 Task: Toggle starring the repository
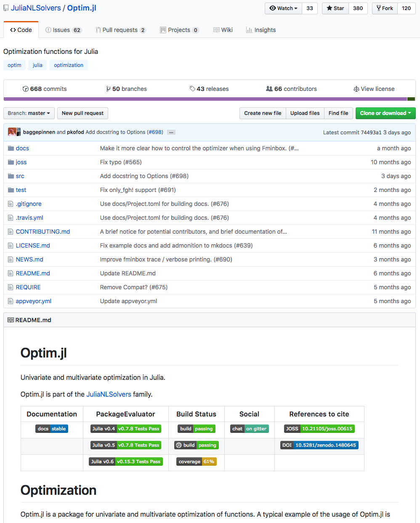(x=335, y=8)
